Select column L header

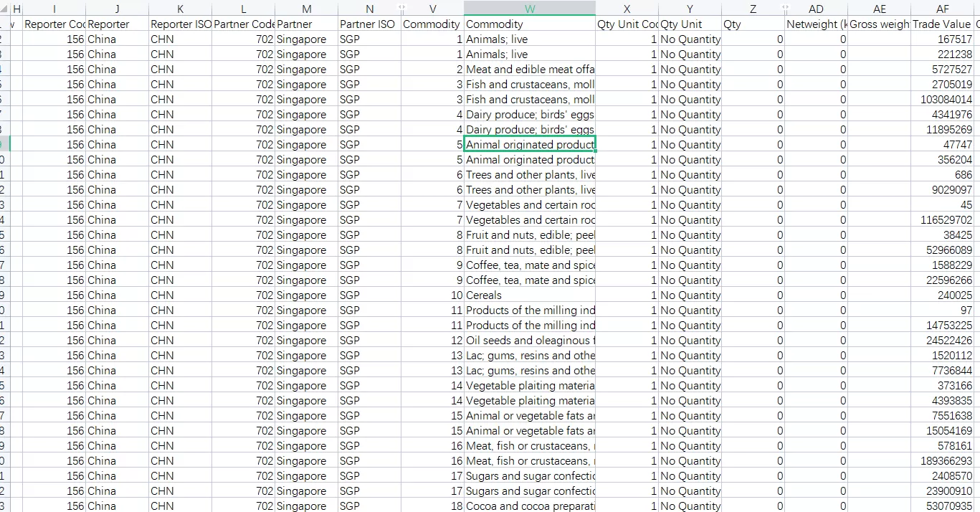pyautogui.click(x=243, y=8)
